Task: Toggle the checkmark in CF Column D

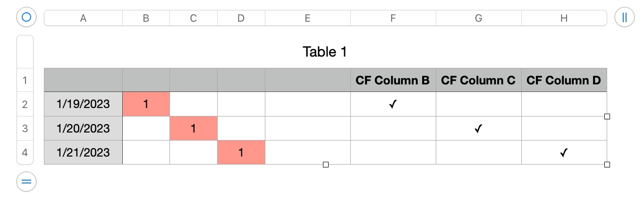Action: pos(564,152)
